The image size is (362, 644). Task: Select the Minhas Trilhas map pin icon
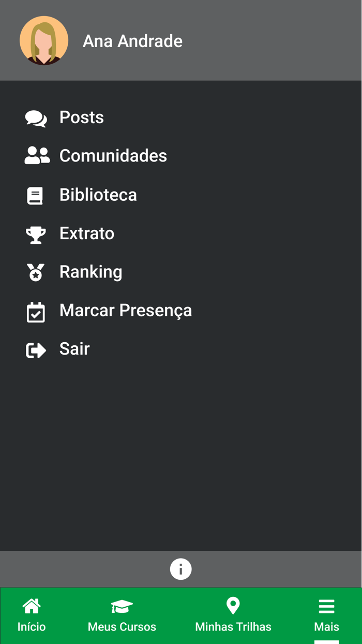(x=233, y=606)
